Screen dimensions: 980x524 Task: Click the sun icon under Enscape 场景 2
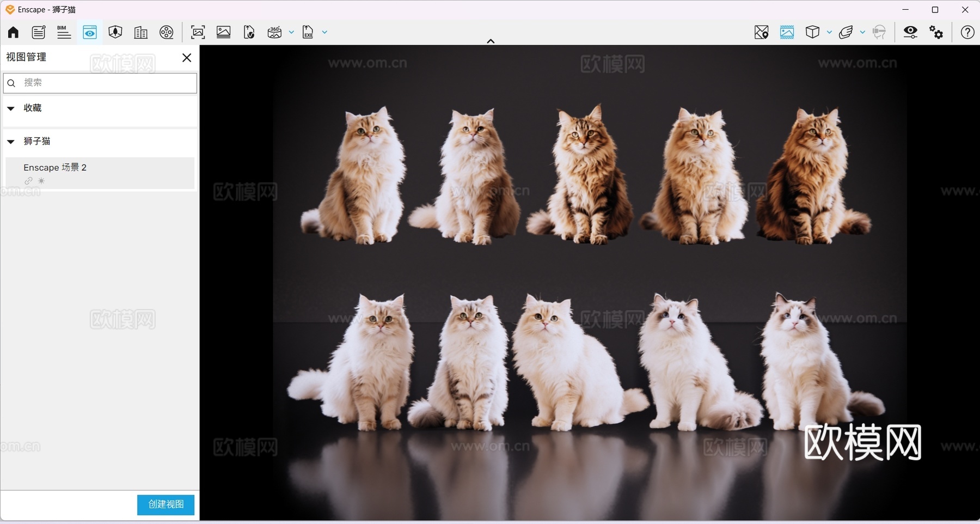41,181
